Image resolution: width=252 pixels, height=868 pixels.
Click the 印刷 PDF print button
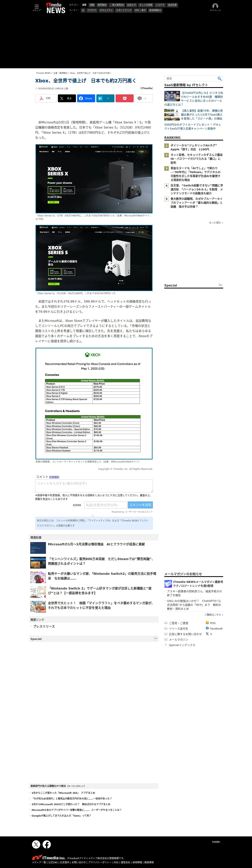tap(46, 98)
